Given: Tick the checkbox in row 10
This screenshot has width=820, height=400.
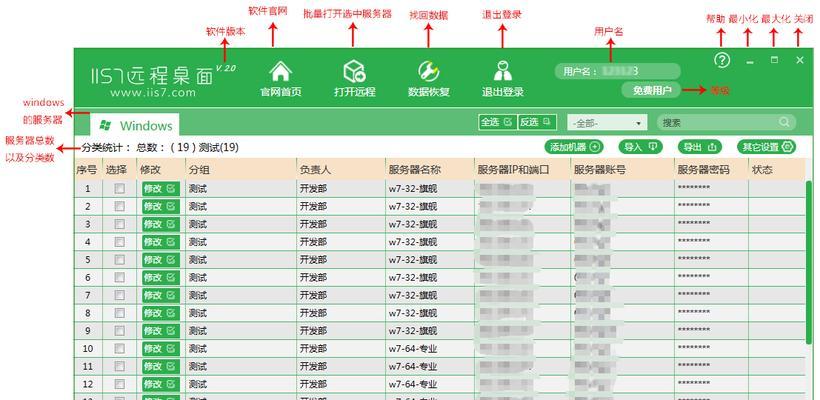Looking at the screenshot, I should click(120, 349).
